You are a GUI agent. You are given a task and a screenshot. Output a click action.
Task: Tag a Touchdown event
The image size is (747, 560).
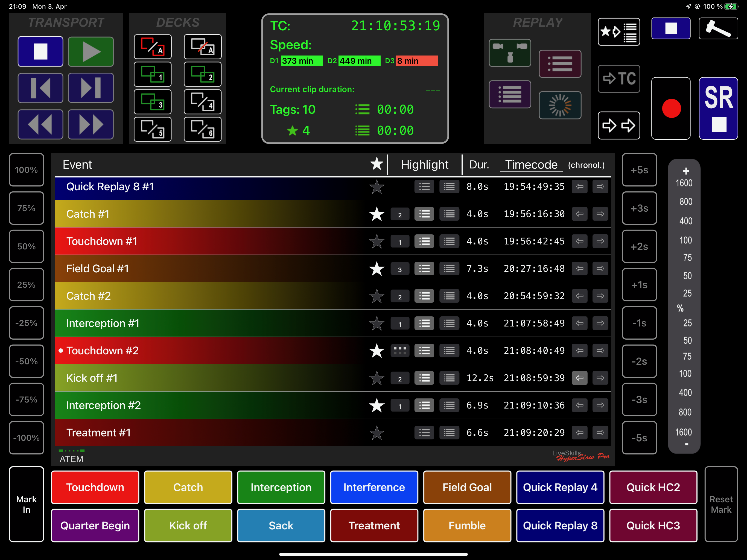(x=95, y=487)
